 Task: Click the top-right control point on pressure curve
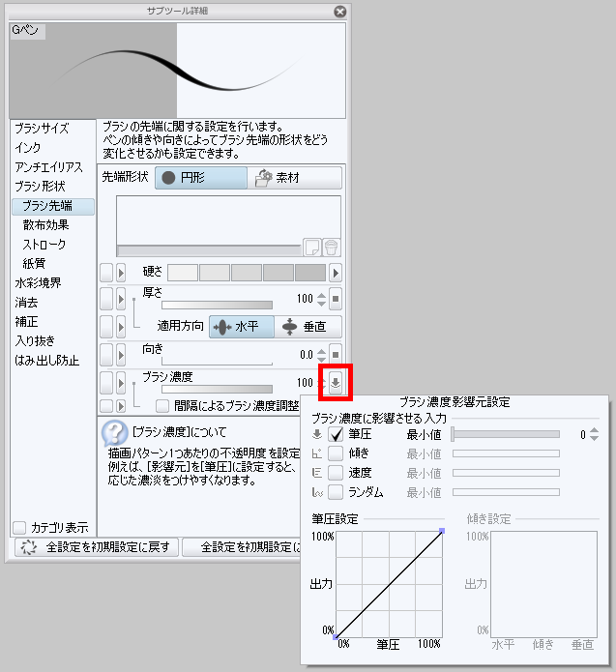click(x=442, y=531)
